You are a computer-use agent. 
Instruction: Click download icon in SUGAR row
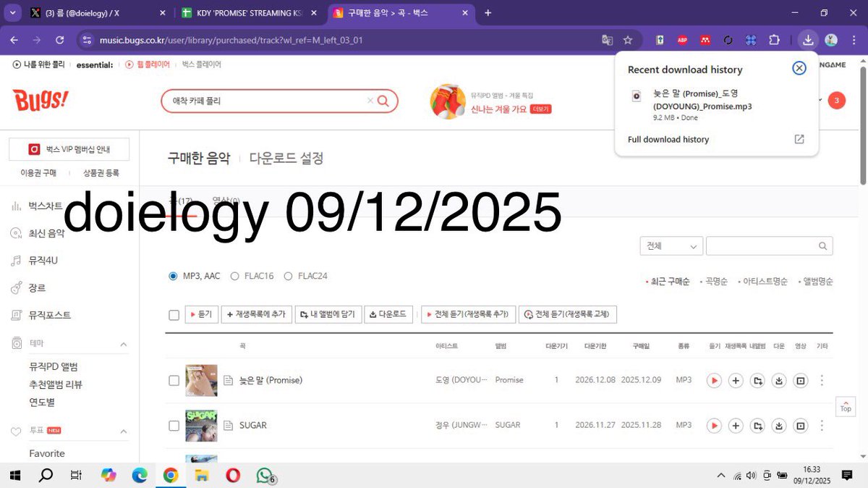(x=779, y=425)
